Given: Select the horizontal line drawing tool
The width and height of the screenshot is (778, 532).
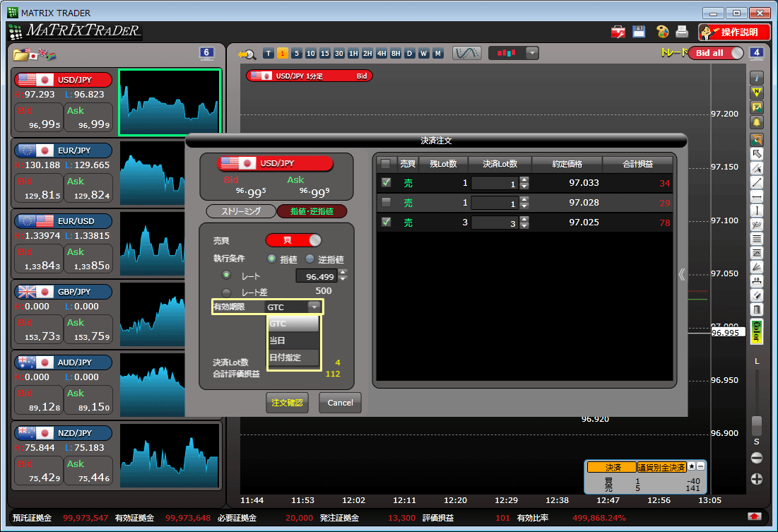Looking at the screenshot, I should pos(756,197).
